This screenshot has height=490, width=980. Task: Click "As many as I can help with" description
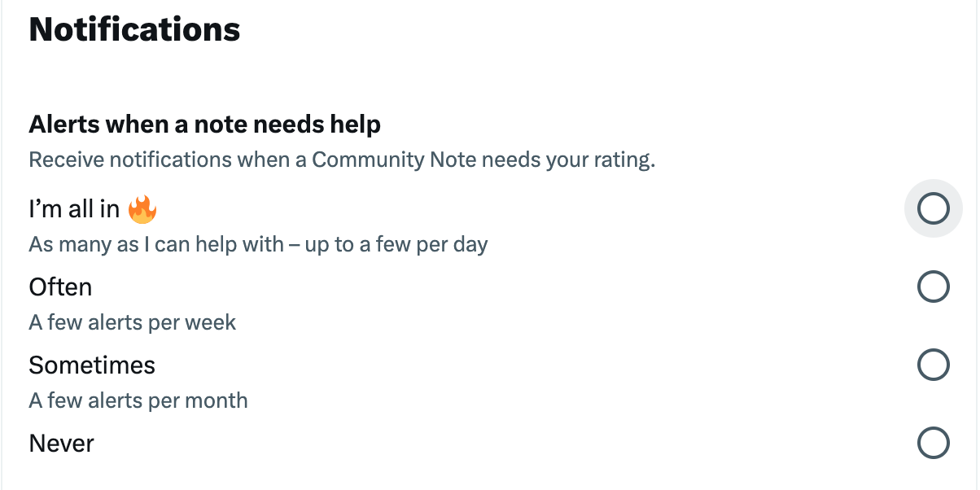pyautogui.click(x=156, y=244)
